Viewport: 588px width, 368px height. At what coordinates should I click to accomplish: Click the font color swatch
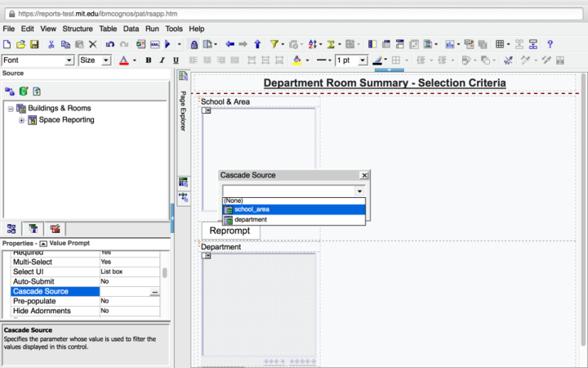(x=123, y=61)
